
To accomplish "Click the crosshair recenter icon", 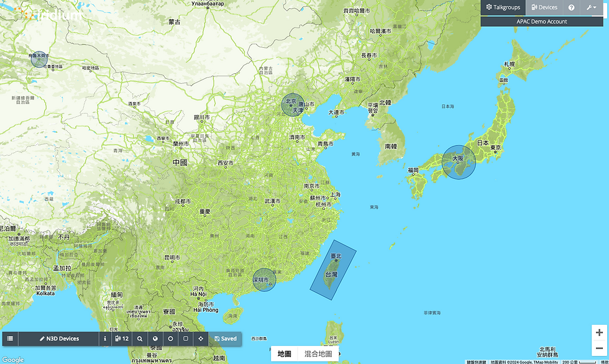I will coord(201,339).
